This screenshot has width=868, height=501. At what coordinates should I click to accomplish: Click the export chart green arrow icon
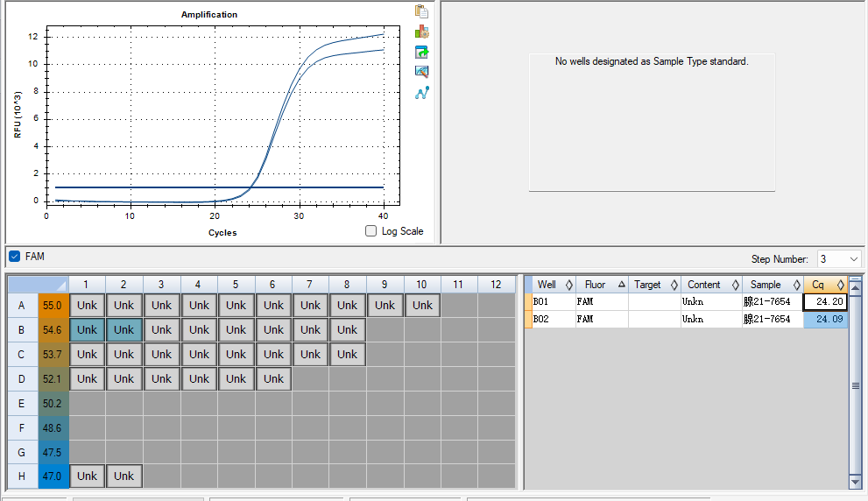click(422, 52)
